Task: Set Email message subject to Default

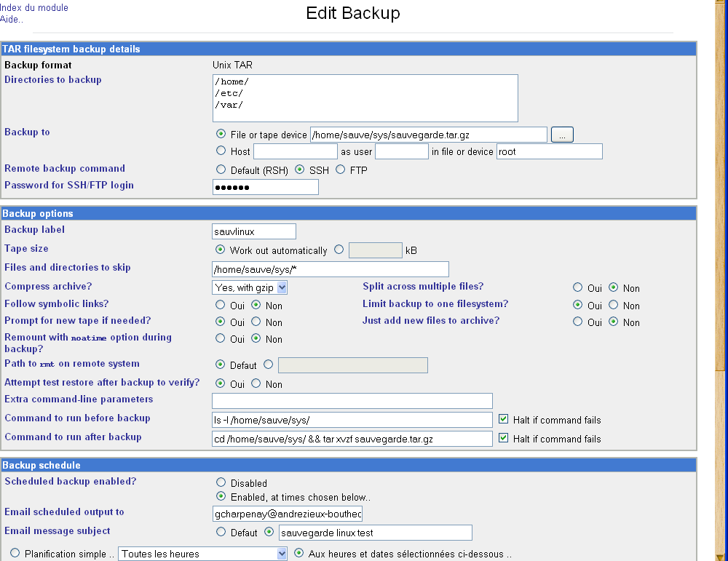Action: (x=221, y=533)
